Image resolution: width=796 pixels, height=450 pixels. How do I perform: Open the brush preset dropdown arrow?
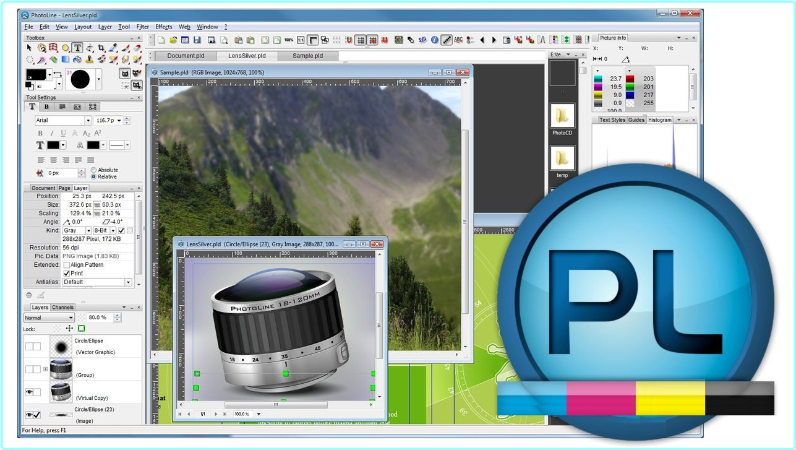click(98, 79)
